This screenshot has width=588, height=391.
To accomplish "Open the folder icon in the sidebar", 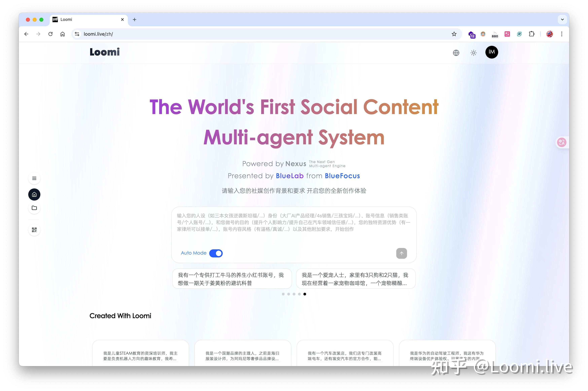I will tap(34, 208).
